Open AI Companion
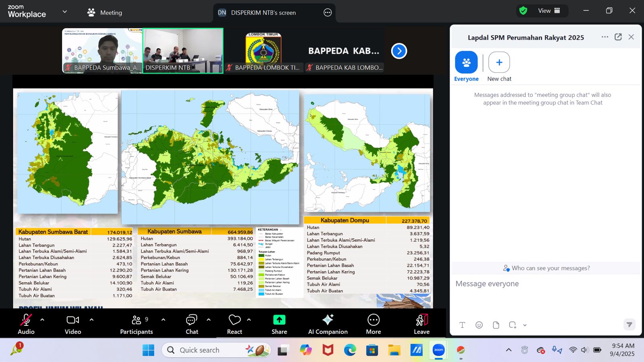644x362 pixels. click(328, 324)
